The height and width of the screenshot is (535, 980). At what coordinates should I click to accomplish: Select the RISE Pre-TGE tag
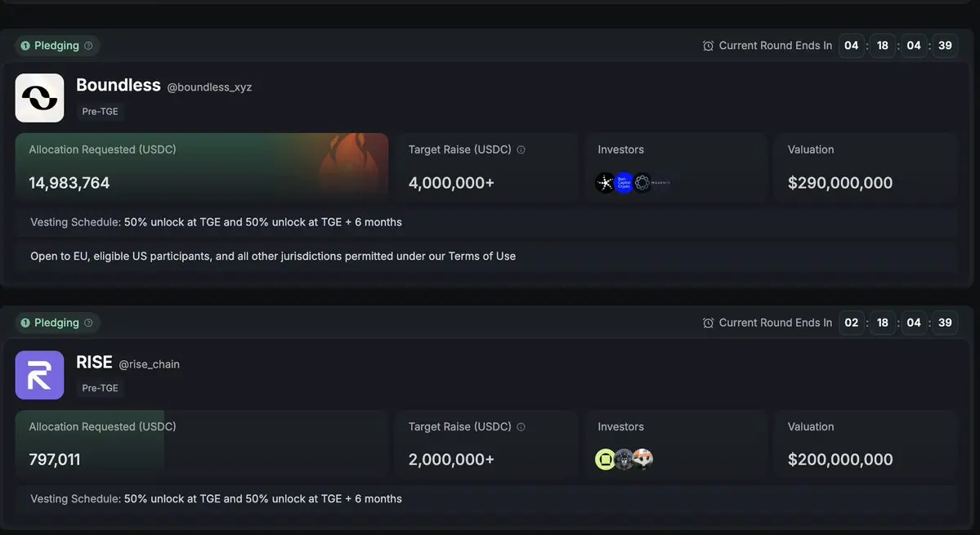tap(100, 388)
